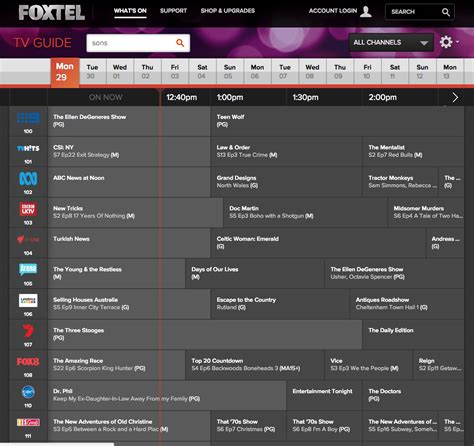This screenshot has width=474, height=446.
Task: Click the magnifier in the top search box
Action: (446, 12)
